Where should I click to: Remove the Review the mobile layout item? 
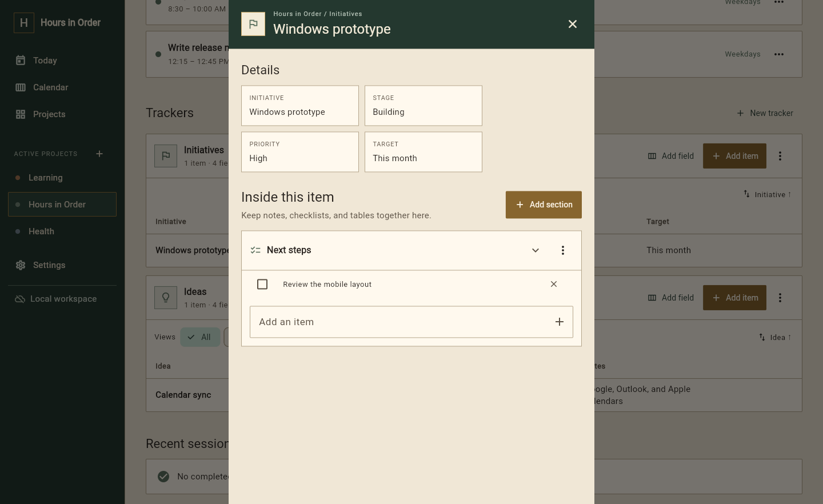click(x=554, y=284)
